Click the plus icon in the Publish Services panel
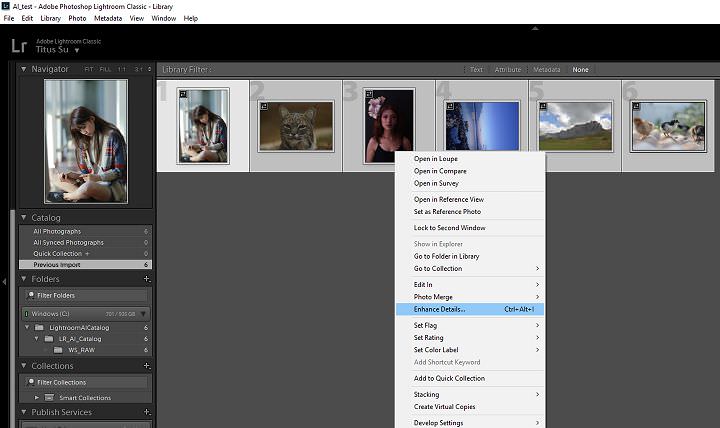 tap(147, 412)
